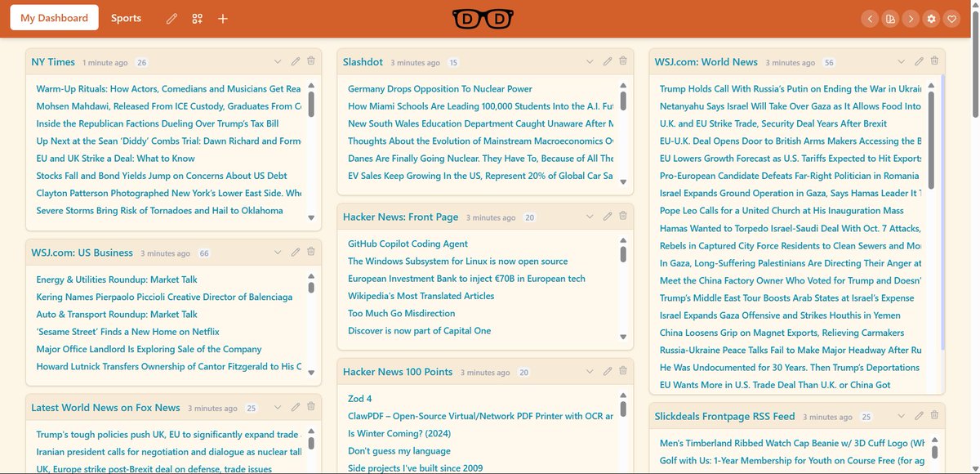
Task: Delete the Fox News widget
Action: pyautogui.click(x=311, y=407)
